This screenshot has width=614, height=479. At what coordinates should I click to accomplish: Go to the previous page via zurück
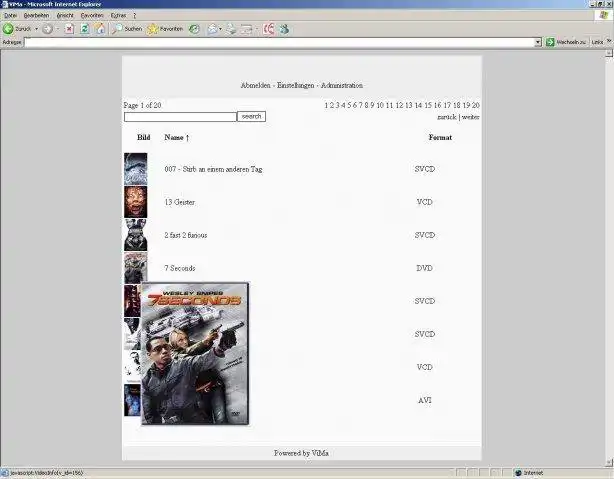point(447,117)
